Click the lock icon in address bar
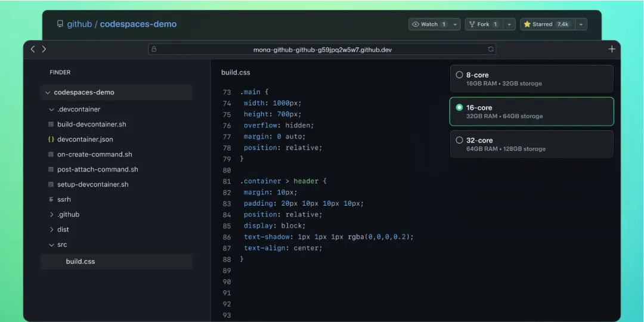 tap(154, 49)
